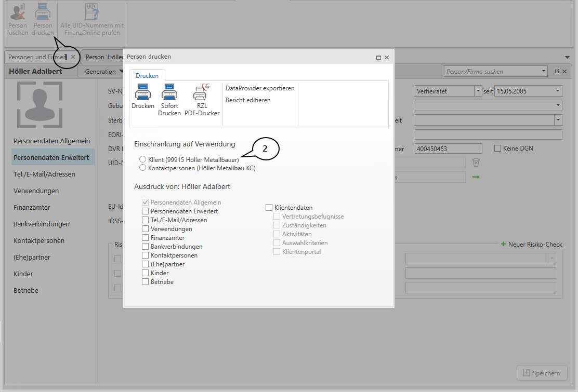The height and width of the screenshot is (392, 578).
Task: Click Person drucken toolbar icon
Action: click(43, 12)
